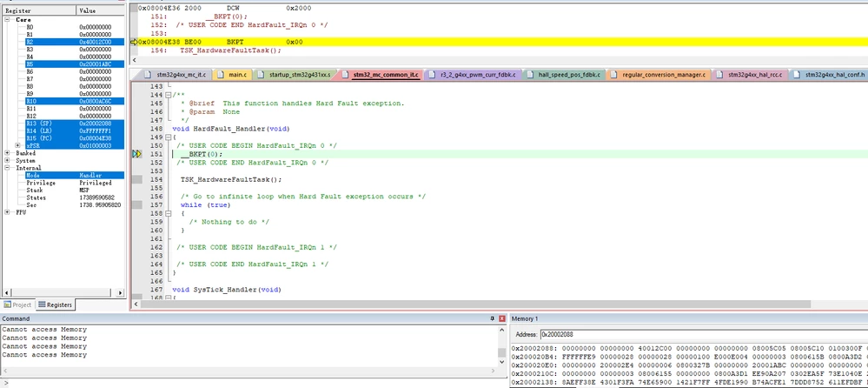Image resolution: width=868 pixels, height=388 pixels.
Task: Toggle breakpoint in gutter at line 157
Action: pyautogui.click(x=136, y=205)
